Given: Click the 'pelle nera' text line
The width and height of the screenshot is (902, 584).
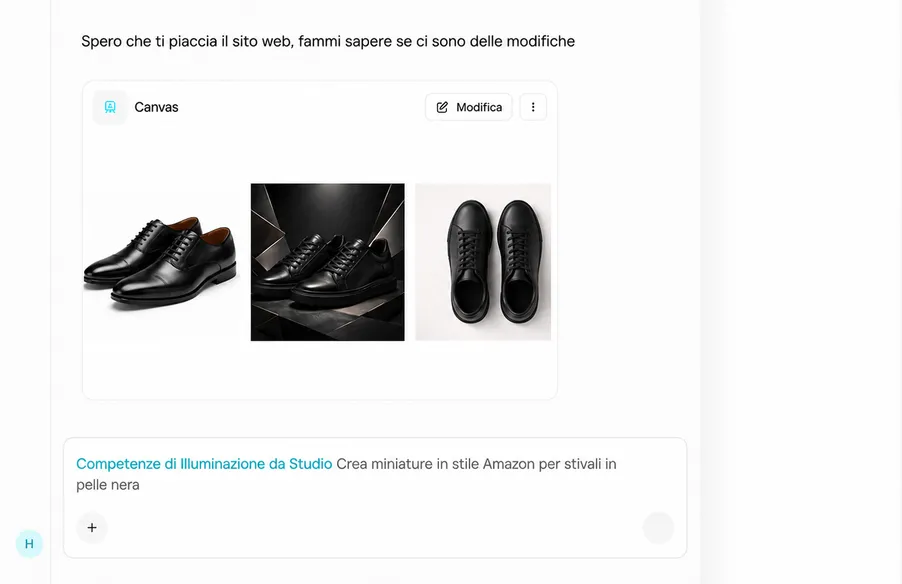Looking at the screenshot, I should pyautogui.click(x=108, y=484).
